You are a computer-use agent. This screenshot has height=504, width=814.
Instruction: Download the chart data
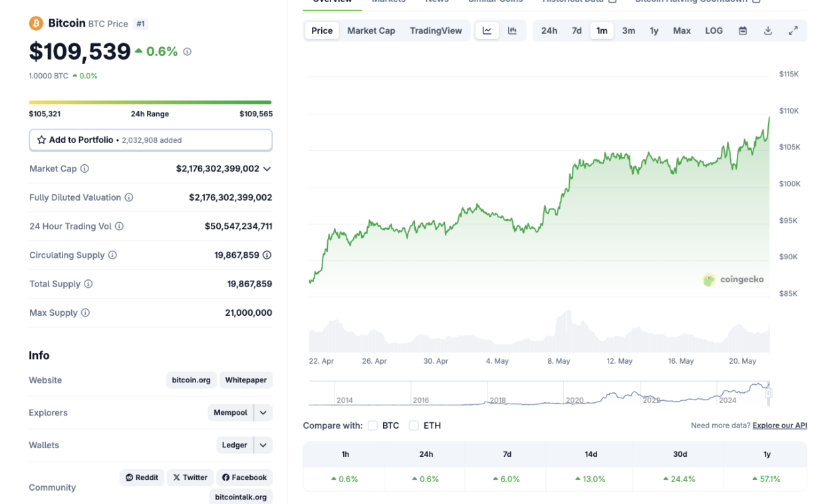767,30
